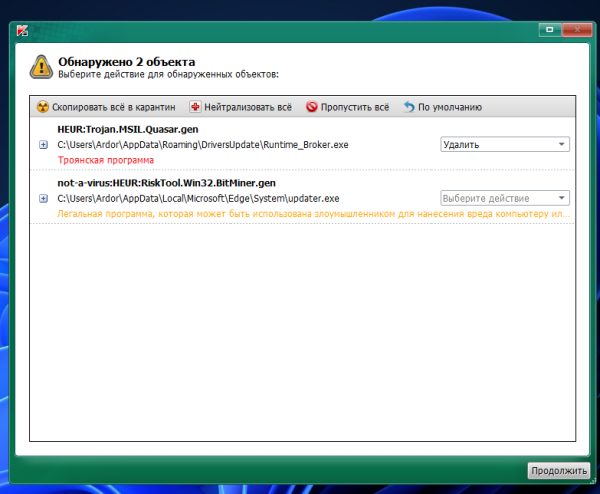Image resolution: width=600 pixels, height=494 pixels.
Task: Expand the updater.exe entry details
Action: pos(43,198)
